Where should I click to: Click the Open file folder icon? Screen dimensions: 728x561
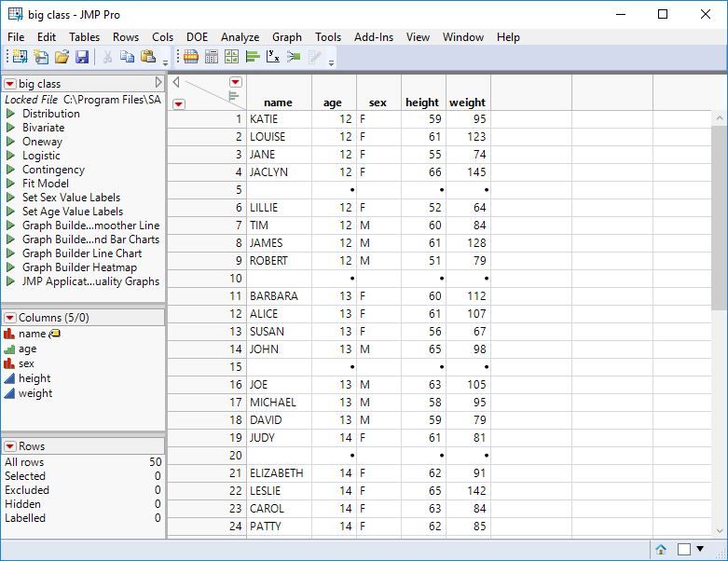click(x=62, y=58)
